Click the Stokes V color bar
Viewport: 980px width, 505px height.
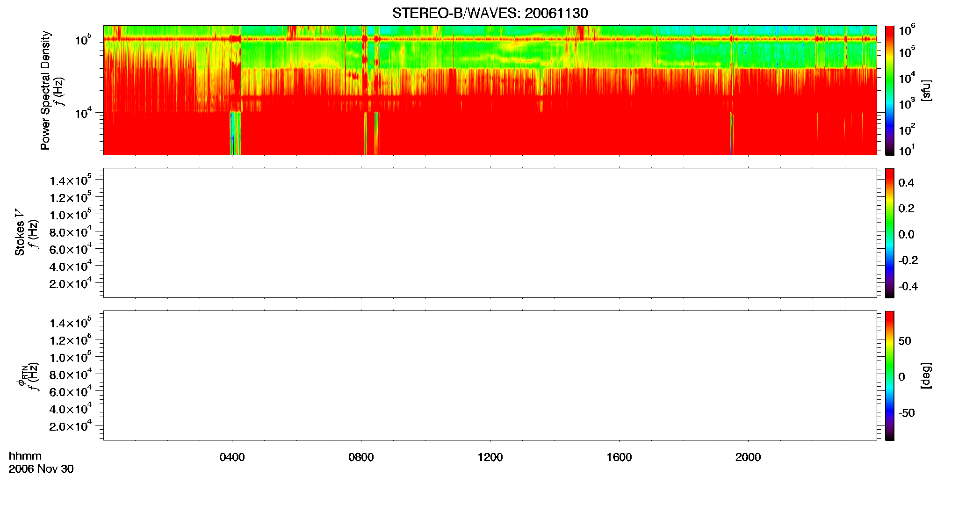[x=890, y=233]
